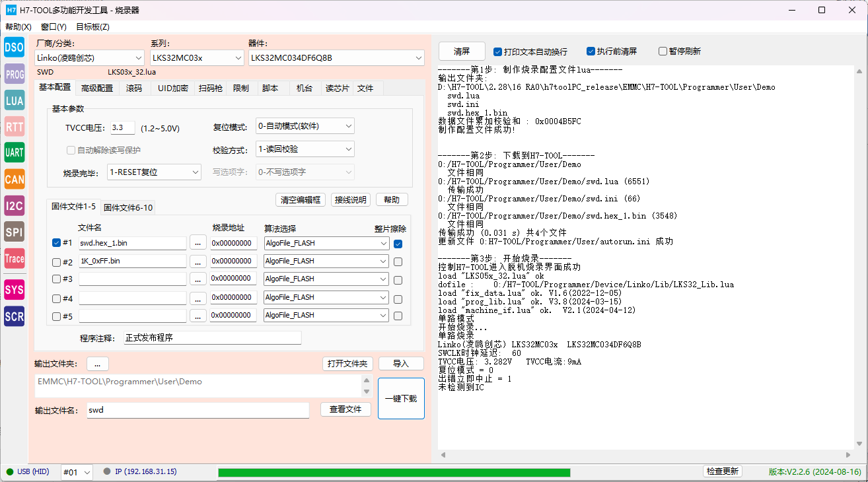This screenshot has width=868, height=482.
Task: Open the 目标板(Z) menu
Action: pyautogui.click(x=92, y=27)
